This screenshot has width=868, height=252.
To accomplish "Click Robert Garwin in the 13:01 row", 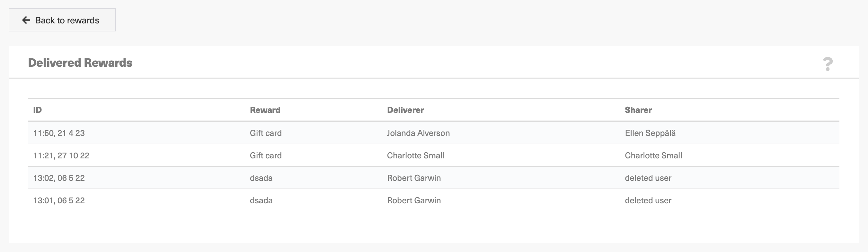I will click(x=414, y=200).
